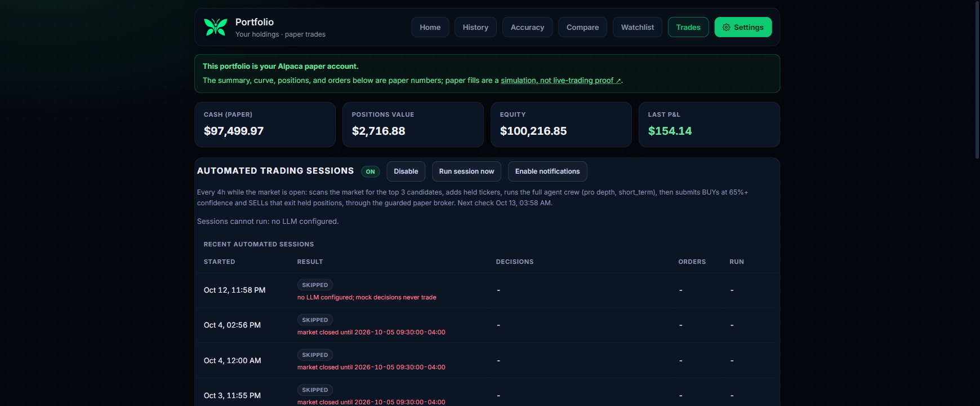Click 'no LLM configured; mock decisions never trade' message
Viewport: 980px width, 406px height.
(x=367, y=297)
